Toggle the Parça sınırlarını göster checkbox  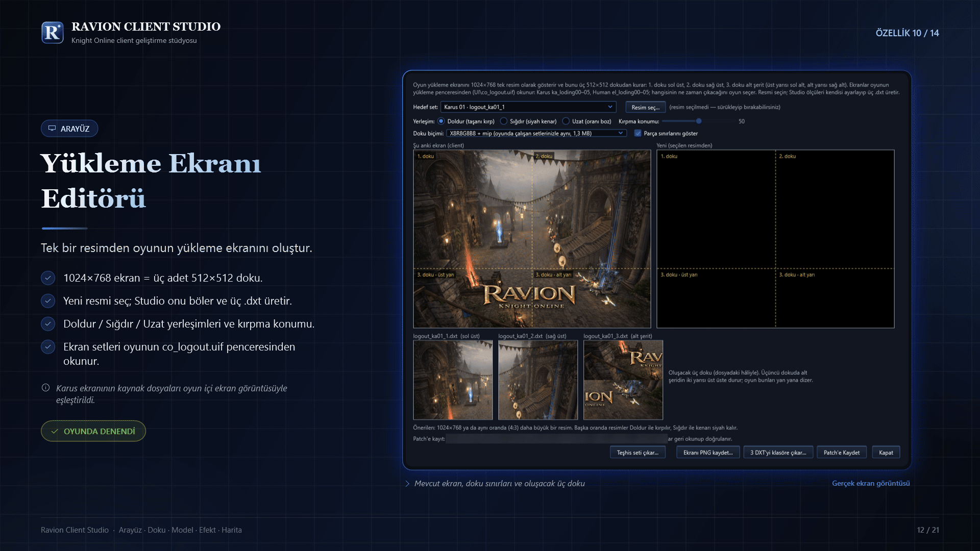coord(638,133)
